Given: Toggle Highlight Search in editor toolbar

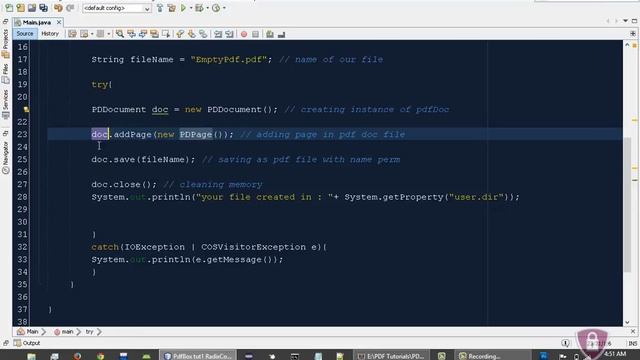Looking at the screenshot, I should [x=154, y=34].
